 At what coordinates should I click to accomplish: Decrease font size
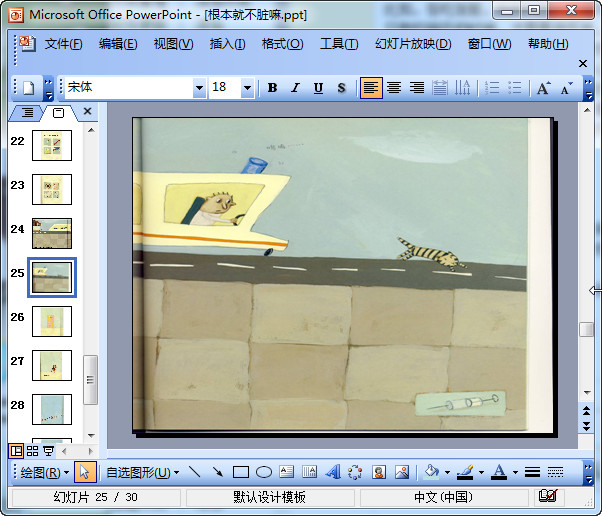click(x=566, y=88)
